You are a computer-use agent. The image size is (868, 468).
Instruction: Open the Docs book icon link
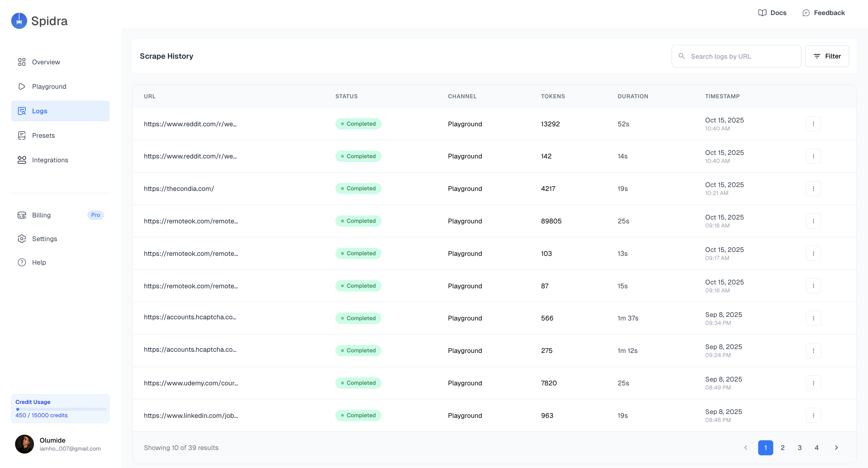click(762, 13)
